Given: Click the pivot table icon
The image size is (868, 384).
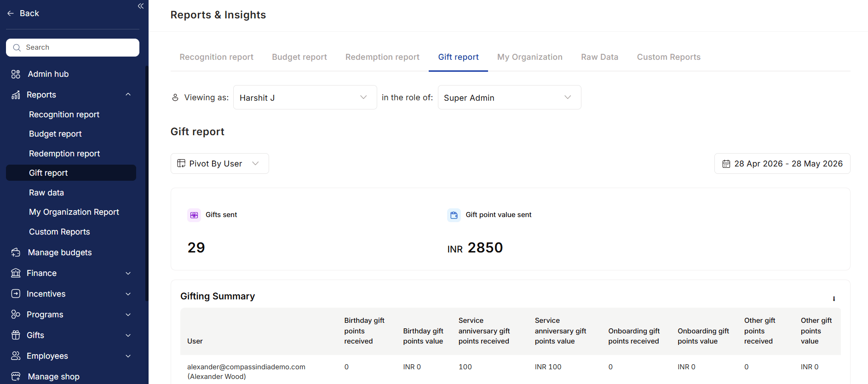Looking at the screenshot, I should pos(181,163).
